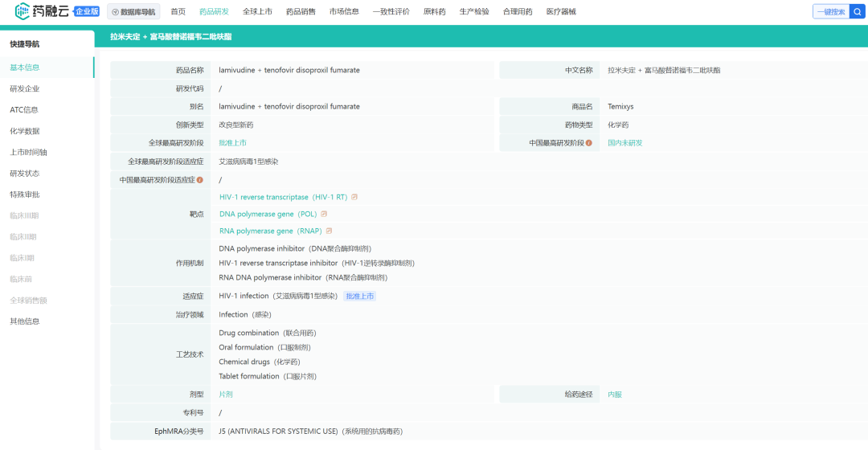Click external link icon after RNA polymerase gene
This screenshot has width=868, height=450.
point(329,231)
